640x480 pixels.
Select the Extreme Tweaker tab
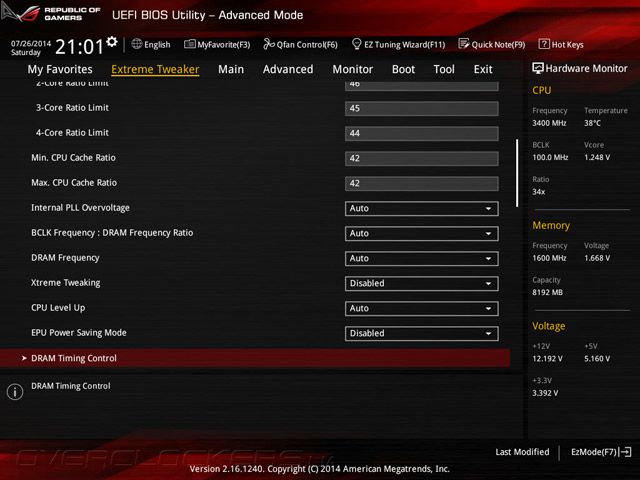click(x=155, y=69)
